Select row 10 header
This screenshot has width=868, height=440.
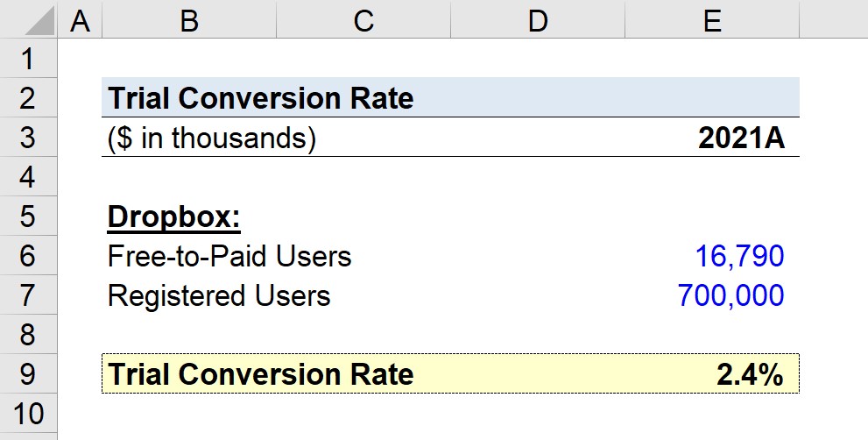28,413
